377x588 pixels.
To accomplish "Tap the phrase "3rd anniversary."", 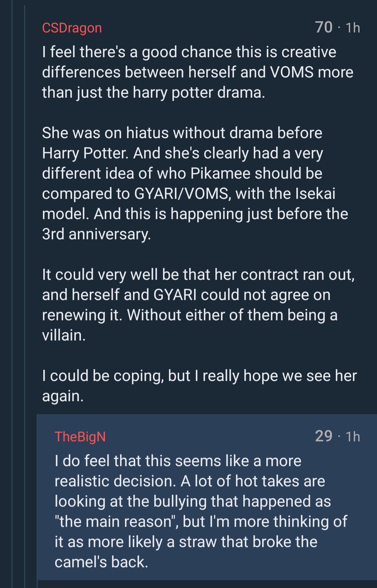I will (96, 234).
